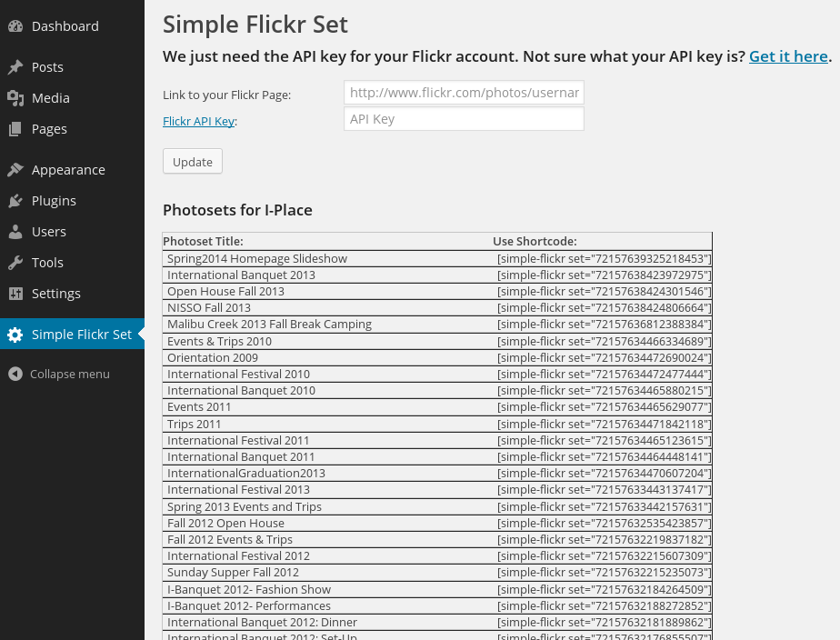
Task: Click into the API Key input field
Action: [464, 119]
